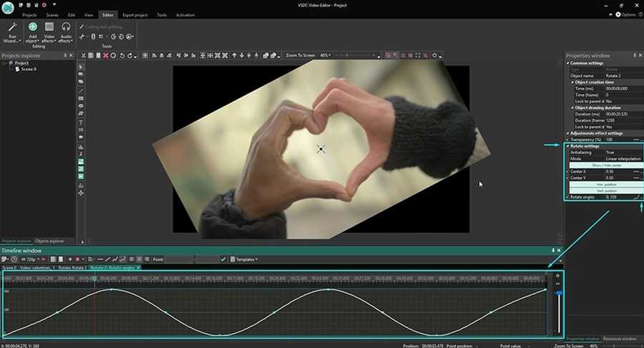
Task: Collapse the Common settings section
Action: pos(568,63)
